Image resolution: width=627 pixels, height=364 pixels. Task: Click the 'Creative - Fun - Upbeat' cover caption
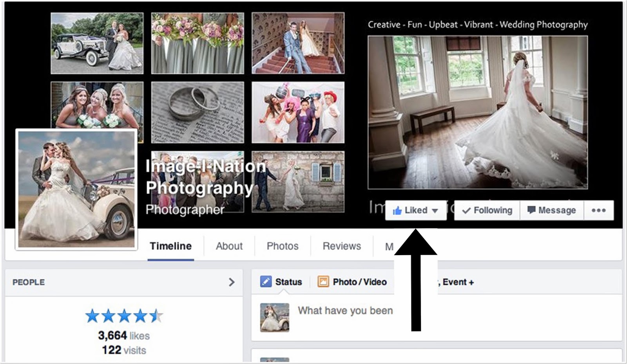tap(478, 25)
